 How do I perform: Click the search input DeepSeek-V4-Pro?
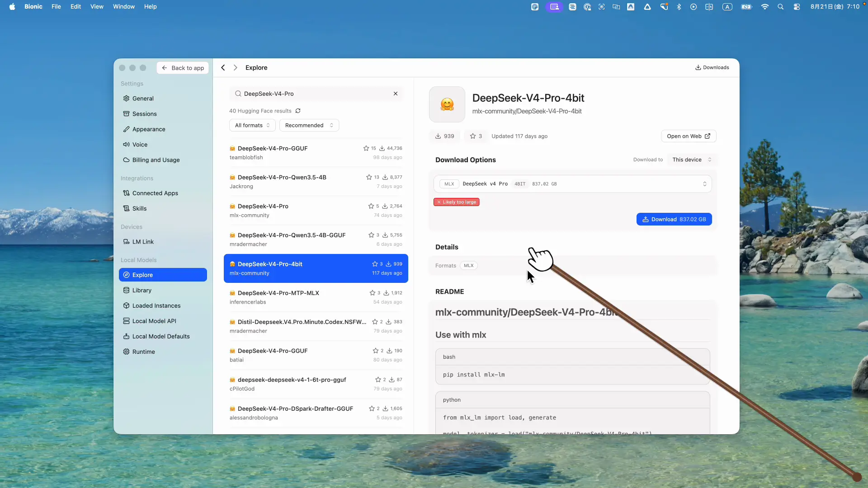pyautogui.click(x=316, y=94)
